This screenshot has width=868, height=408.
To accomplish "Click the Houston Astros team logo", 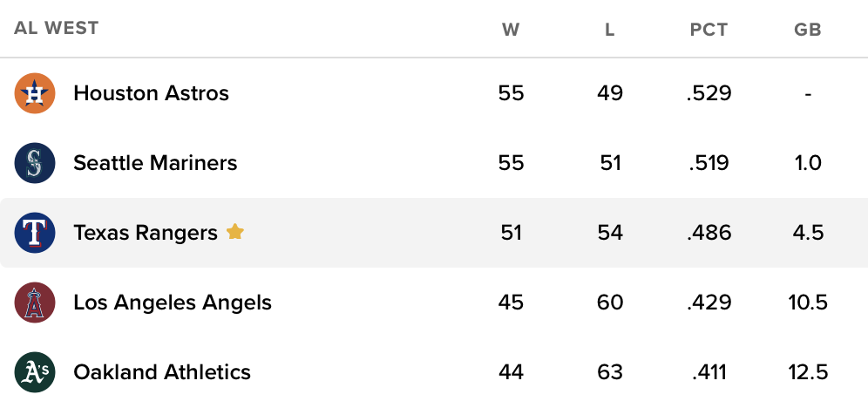I will pos(35,93).
